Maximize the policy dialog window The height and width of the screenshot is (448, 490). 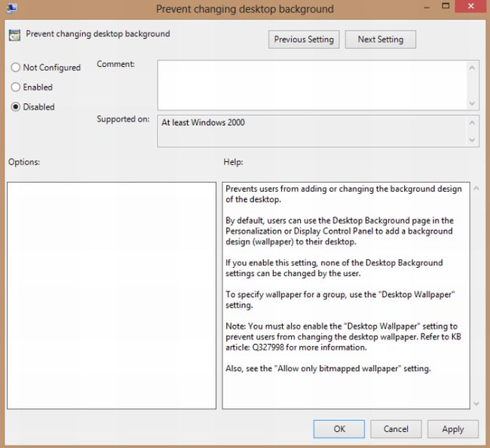[446, 6]
